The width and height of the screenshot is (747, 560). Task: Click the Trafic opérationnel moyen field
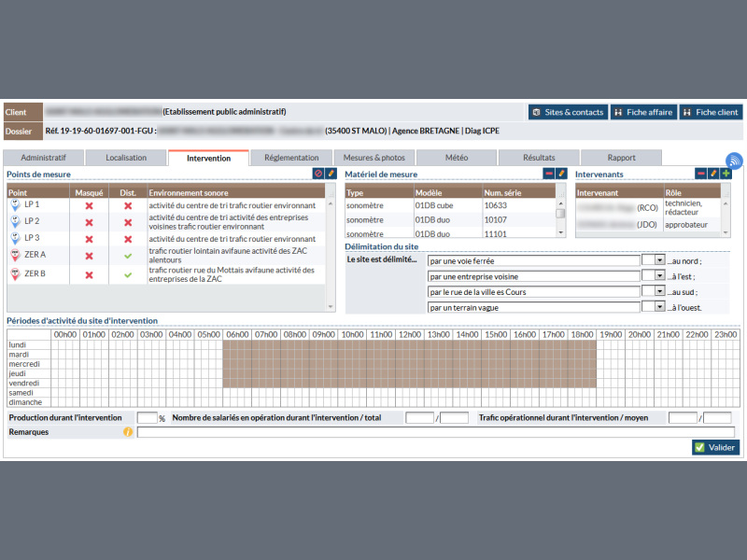tap(717, 417)
